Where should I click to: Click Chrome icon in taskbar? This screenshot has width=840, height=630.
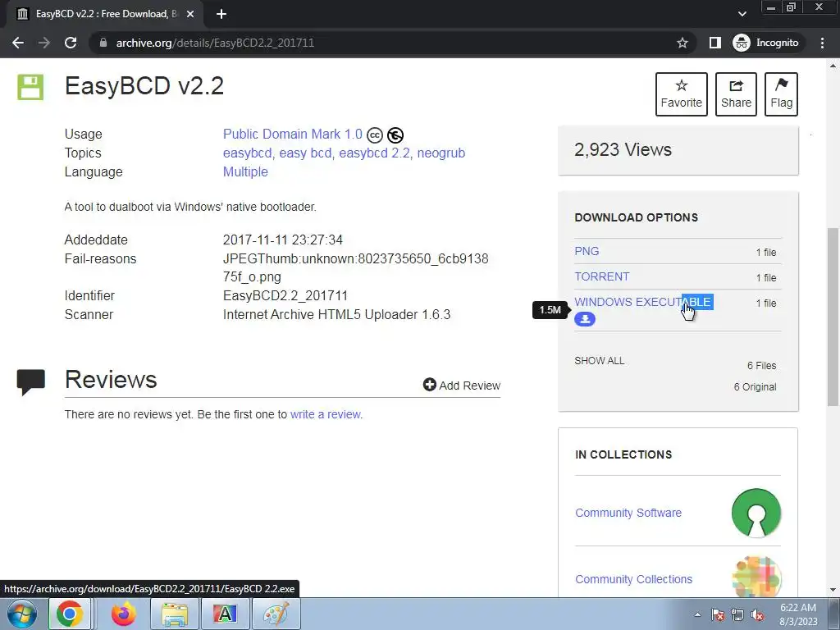[x=69, y=614]
